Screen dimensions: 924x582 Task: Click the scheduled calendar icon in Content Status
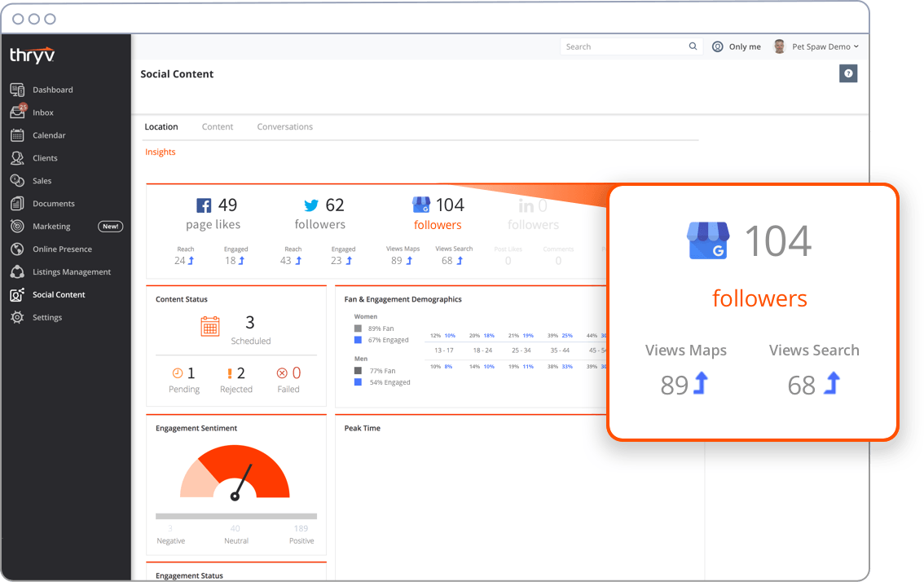209,326
